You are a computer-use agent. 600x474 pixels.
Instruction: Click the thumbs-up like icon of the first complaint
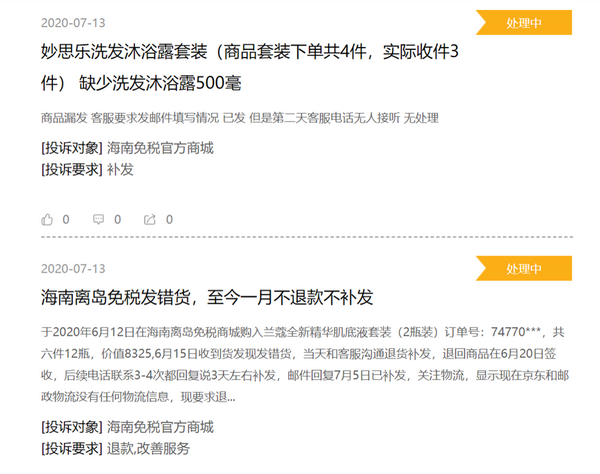tap(47, 220)
